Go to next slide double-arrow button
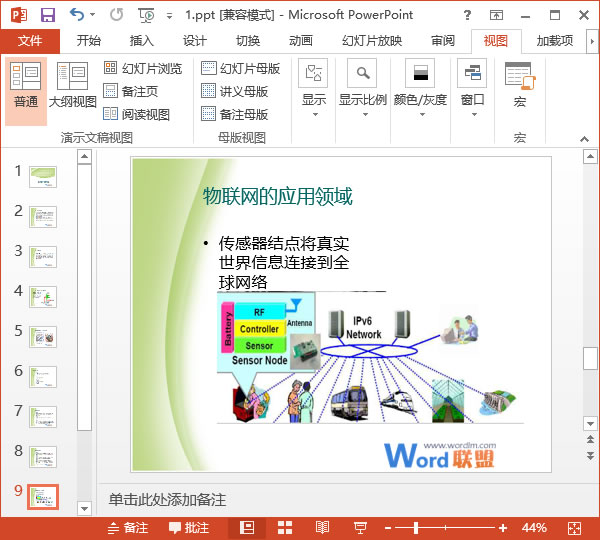This screenshot has width=600, height=540. point(590,455)
